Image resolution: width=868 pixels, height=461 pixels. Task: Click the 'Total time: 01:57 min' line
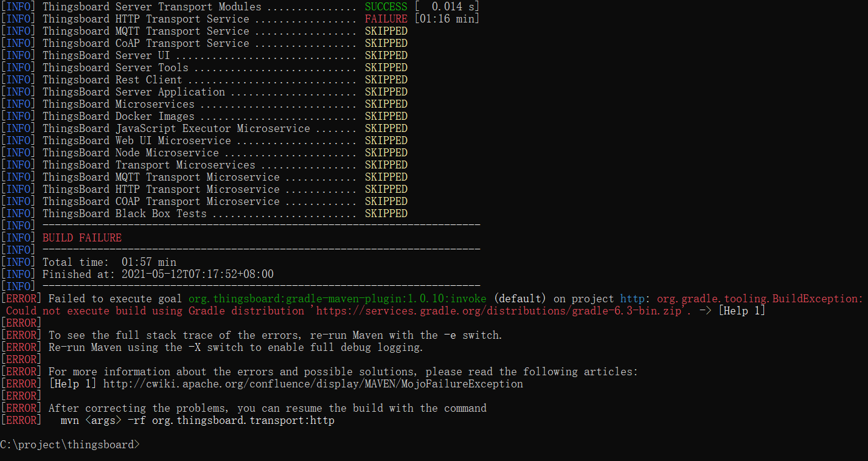pos(109,262)
